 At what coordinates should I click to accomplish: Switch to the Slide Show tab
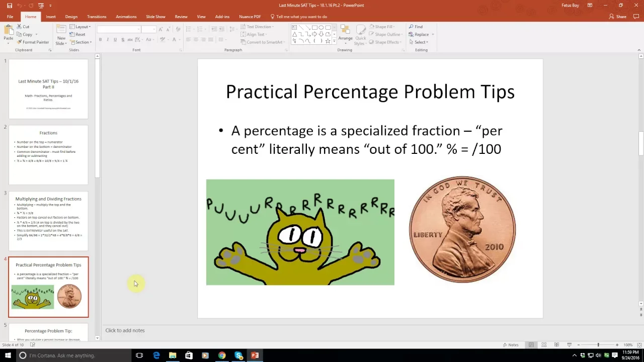[x=155, y=17]
